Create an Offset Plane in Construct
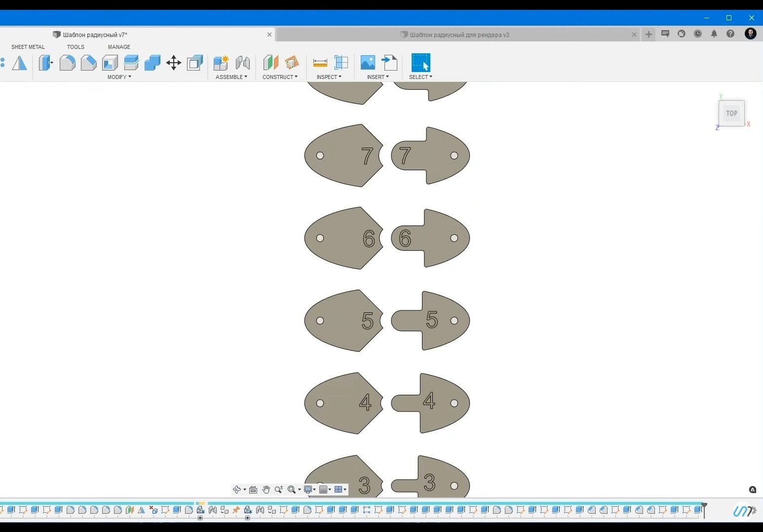 click(270, 63)
